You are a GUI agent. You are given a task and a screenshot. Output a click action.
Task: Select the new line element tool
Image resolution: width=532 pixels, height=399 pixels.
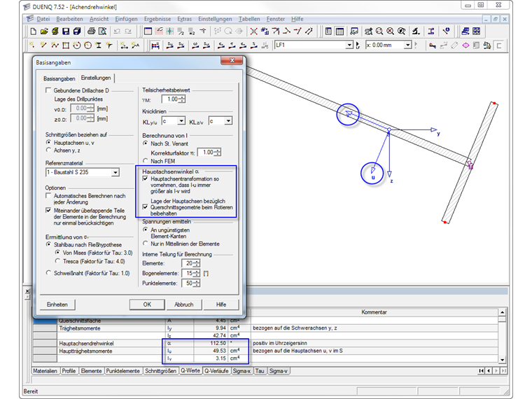tap(43, 45)
